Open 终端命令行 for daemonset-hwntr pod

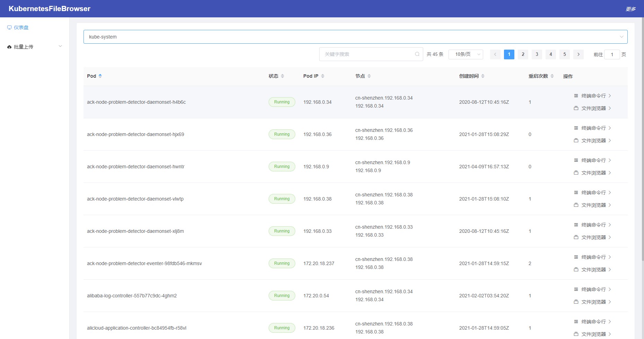coord(593,160)
